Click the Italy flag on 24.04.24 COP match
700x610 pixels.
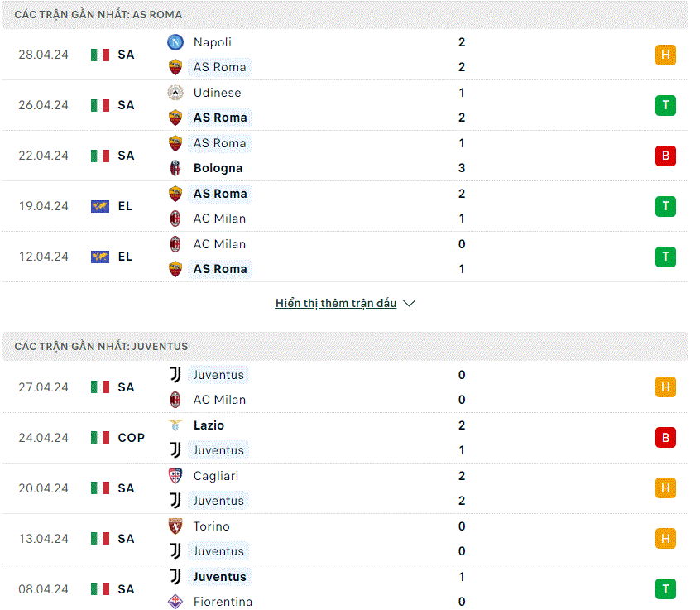[x=100, y=438]
